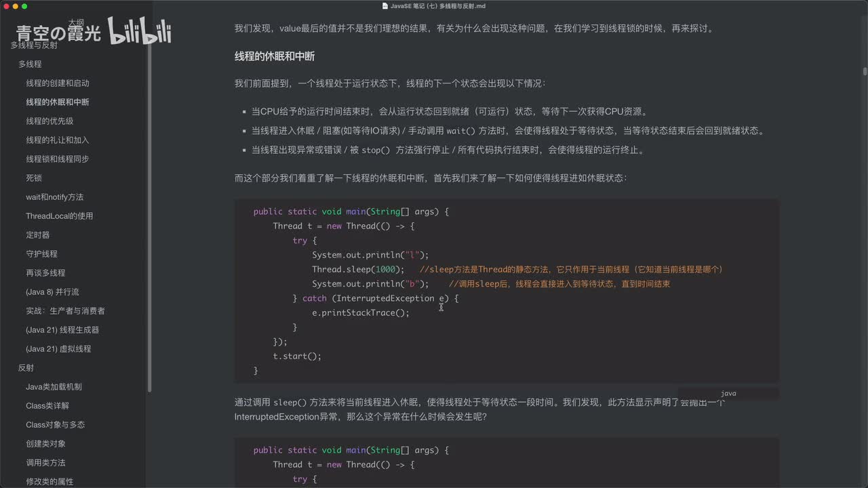Screen dimensions: 868x488
Task: Click the bullet mentioning wait() 方法
Action: pyautogui.click(x=507, y=131)
